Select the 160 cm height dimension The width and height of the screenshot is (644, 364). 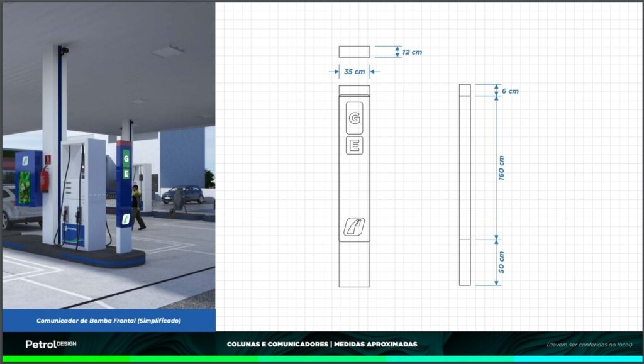pos(501,167)
